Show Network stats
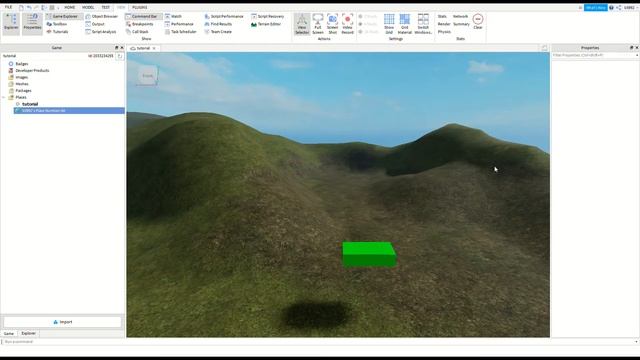 [460, 16]
